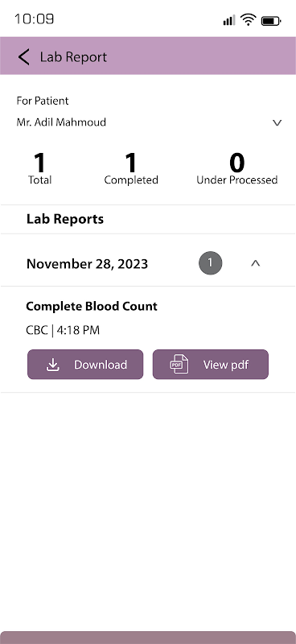Tap the Wi-Fi status icon

tap(248, 19)
